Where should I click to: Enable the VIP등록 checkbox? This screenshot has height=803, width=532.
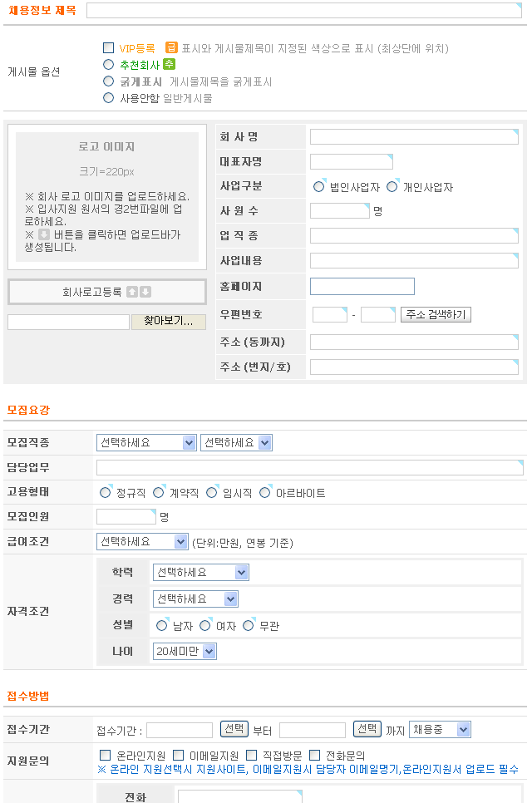[108, 48]
